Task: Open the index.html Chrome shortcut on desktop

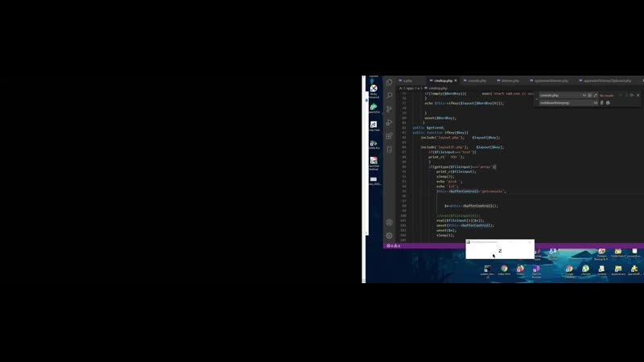Action: (504, 270)
